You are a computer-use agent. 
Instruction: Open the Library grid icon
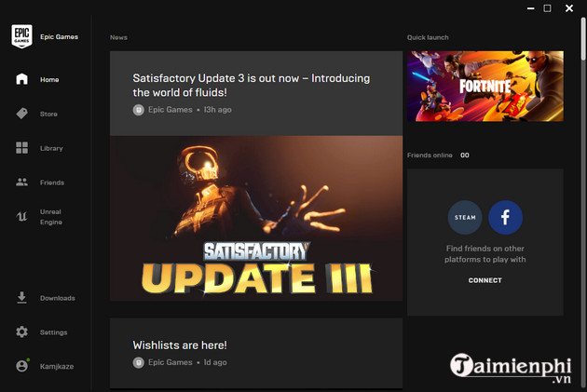point(21,148)
